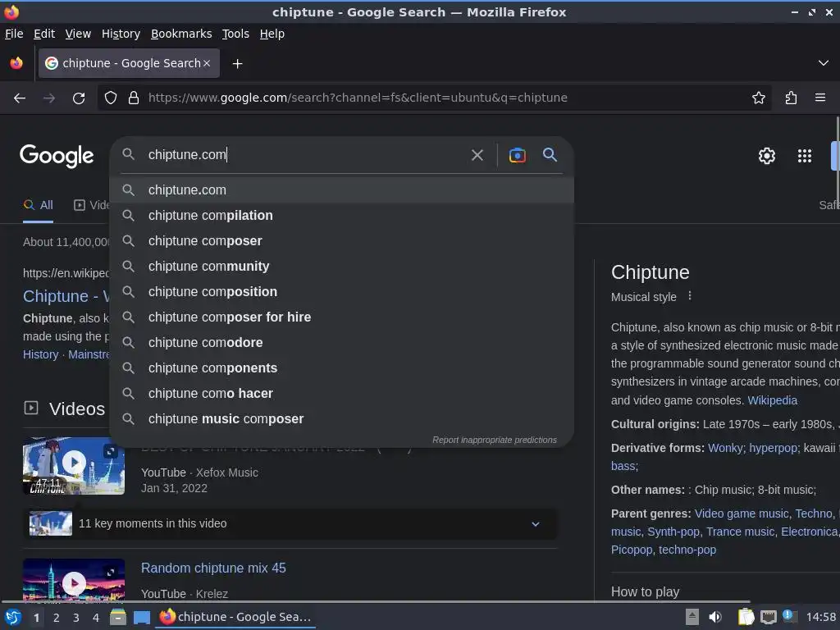Open Firefox application hamburger menu
This screenshot has height=630, width=840.
click(x=820, y=98)
